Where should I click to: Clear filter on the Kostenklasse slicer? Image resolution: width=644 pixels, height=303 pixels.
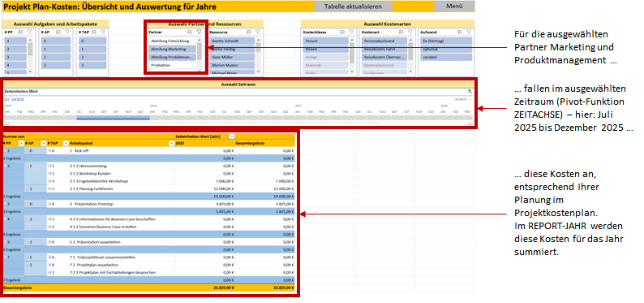click(351, 32)
